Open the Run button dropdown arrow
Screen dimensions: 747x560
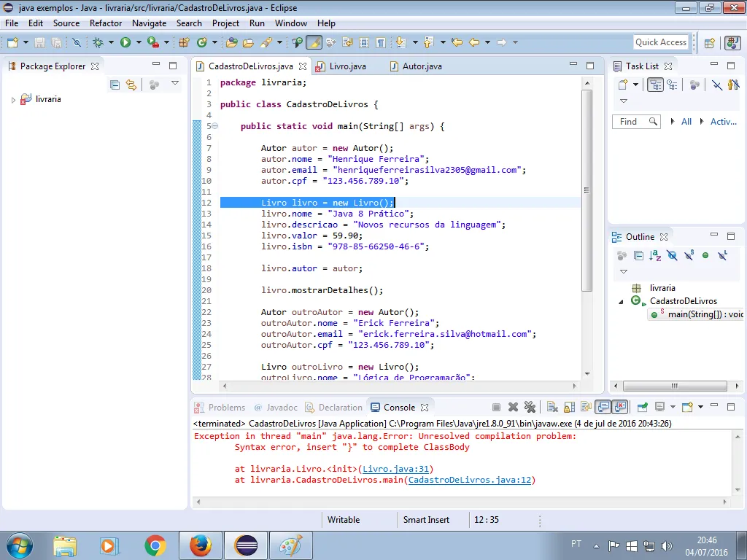pos(138,42)
